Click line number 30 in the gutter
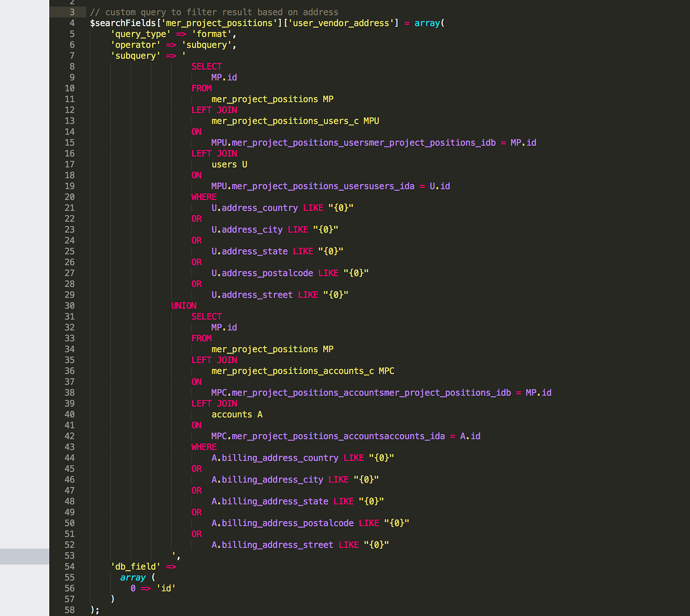The width and height of the screenshot is (690, 616). pos(69,306)
